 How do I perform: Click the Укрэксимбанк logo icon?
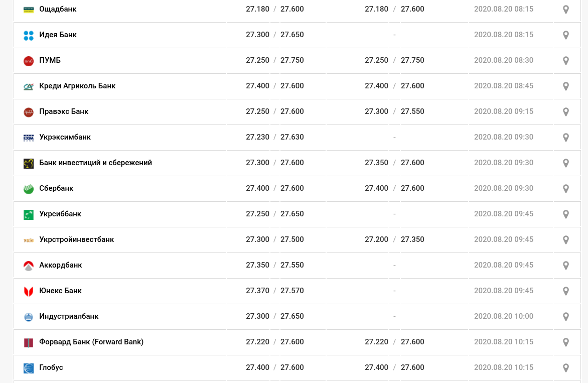[29, 138]
